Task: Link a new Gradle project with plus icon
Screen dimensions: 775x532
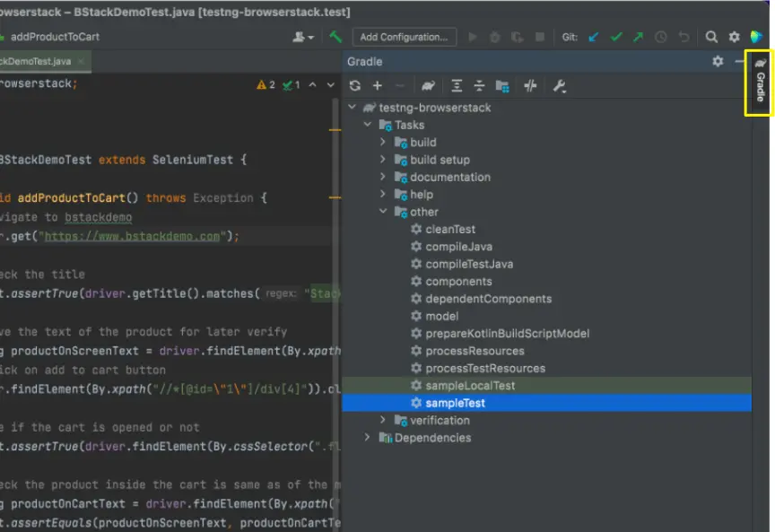Action: pyautogui.click(x=379, y=85)
